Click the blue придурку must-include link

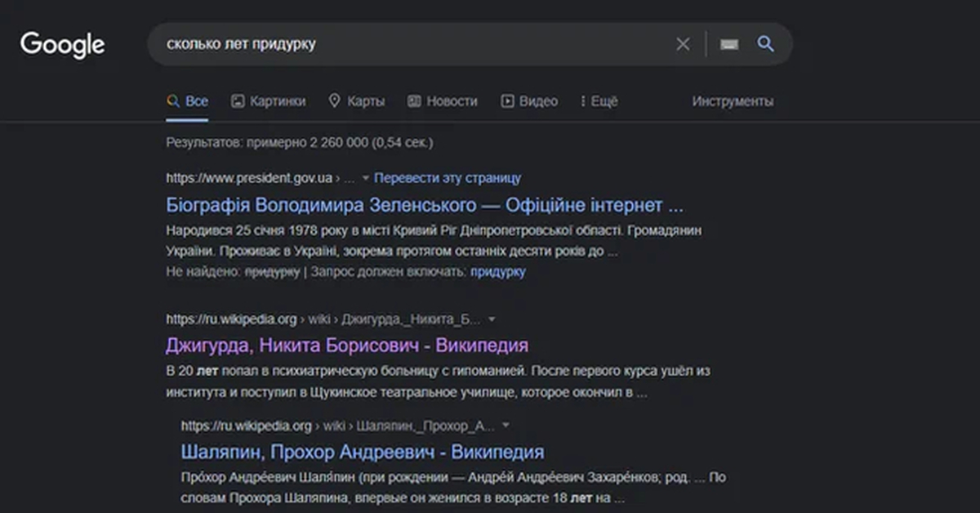[x=498, y=272]
